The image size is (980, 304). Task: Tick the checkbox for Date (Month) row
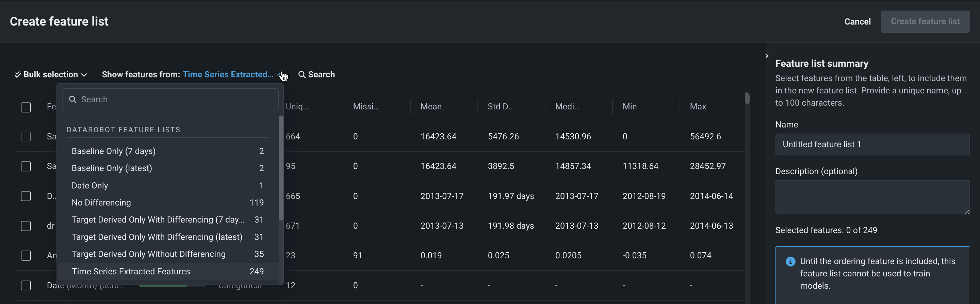pos(26,285)
